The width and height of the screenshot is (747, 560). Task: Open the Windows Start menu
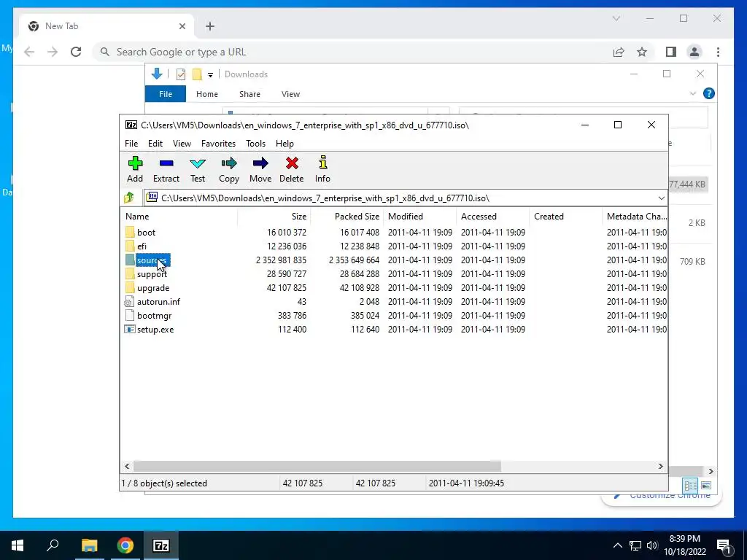point(18,545)
